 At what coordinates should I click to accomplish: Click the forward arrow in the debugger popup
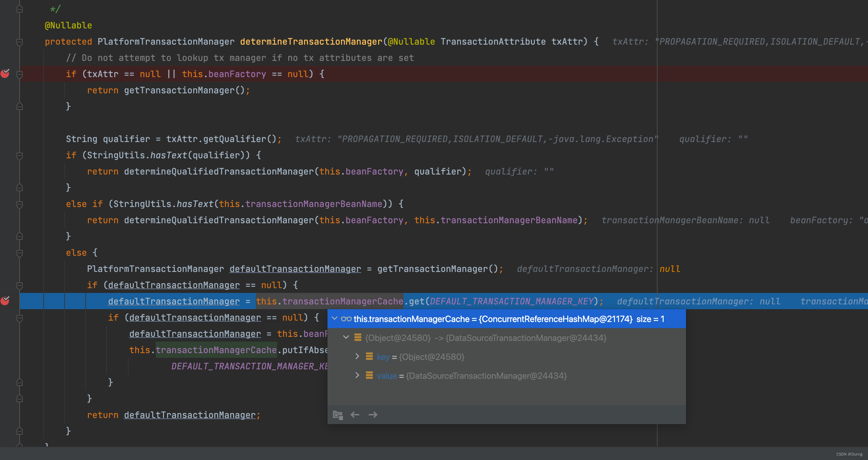click(x=373, y=415)
